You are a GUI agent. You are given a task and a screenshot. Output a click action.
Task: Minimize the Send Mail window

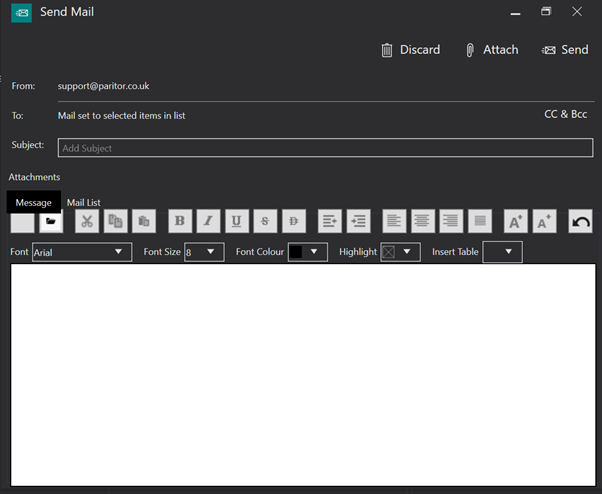coord(516,13)
